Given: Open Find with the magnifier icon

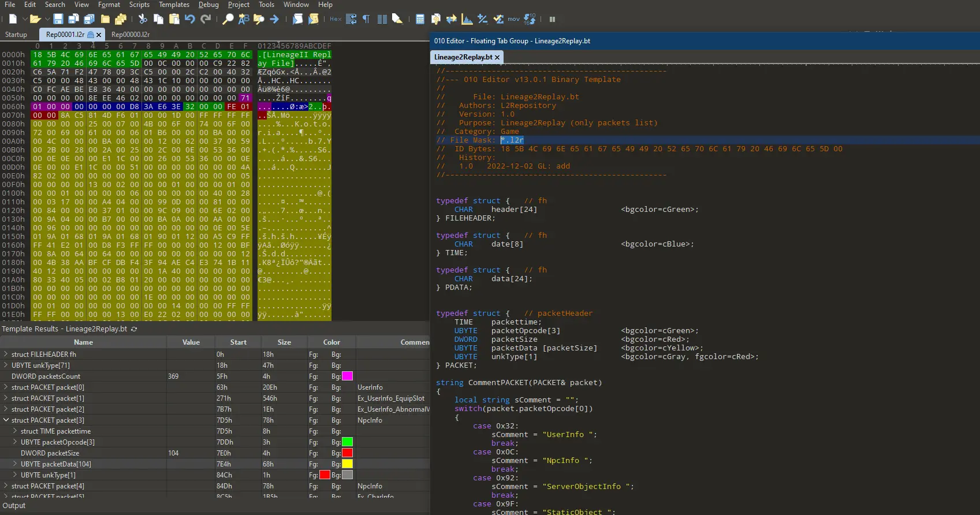Looking at the screenshot, I should click(x=228, y=19).
